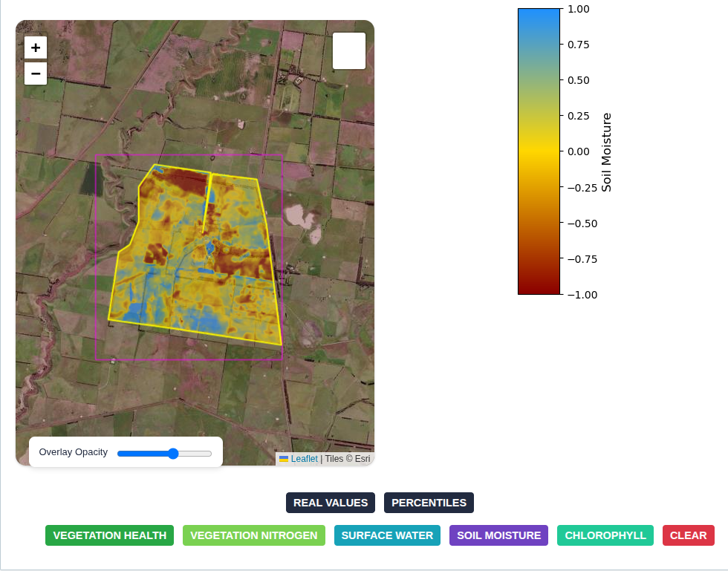The height and width of the screenshot is (571, 728).
Task: Toggle the SOIL MOISTURE overlay
Action: 498,535
